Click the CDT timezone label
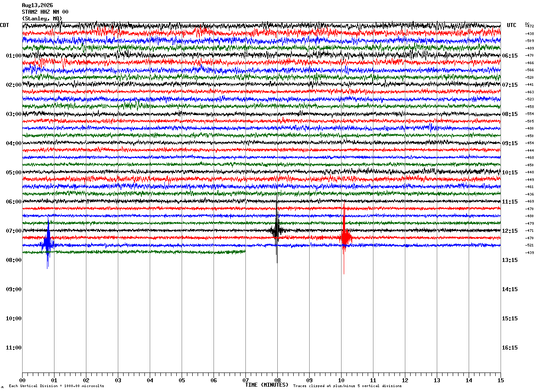536x392 pixels. tap(4, 25)
